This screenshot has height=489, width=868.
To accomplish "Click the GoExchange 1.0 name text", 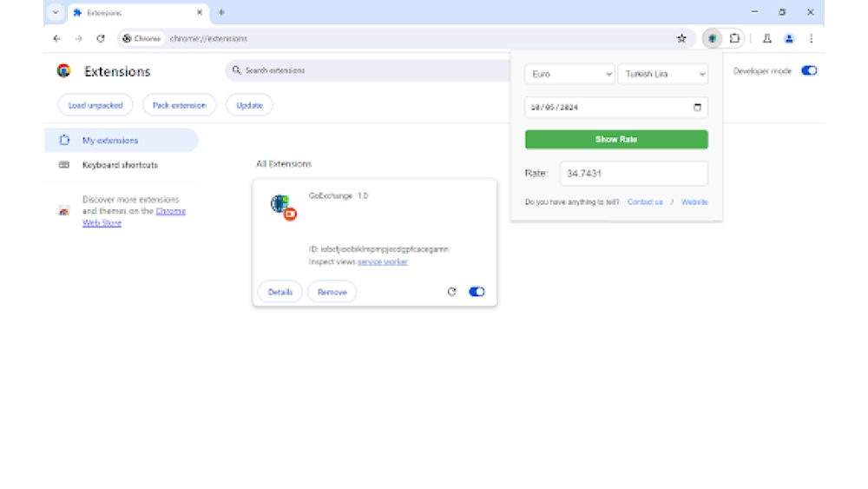I will tap(339, 195).
